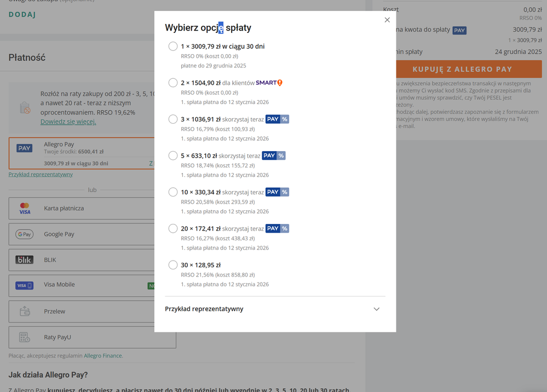Click PAY % badge next to 3 installments
The width and height of the screenshot is (547, 392).
click(277, 119)
